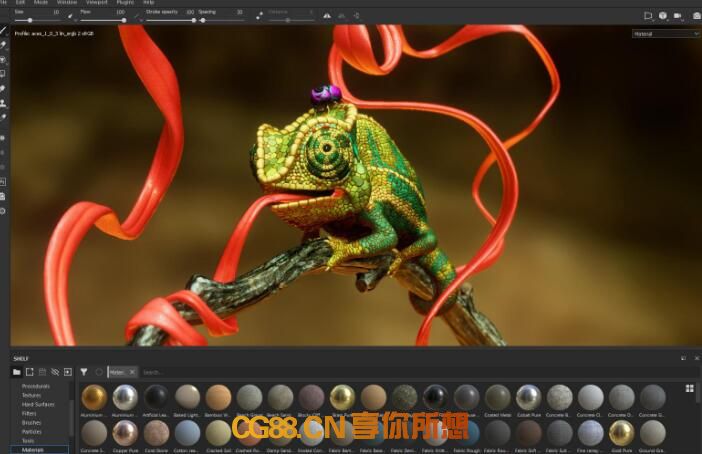The image size is (702, 454).
Task: Select the Material picker tool in left toolbar
Action: (x=3, y=117)
